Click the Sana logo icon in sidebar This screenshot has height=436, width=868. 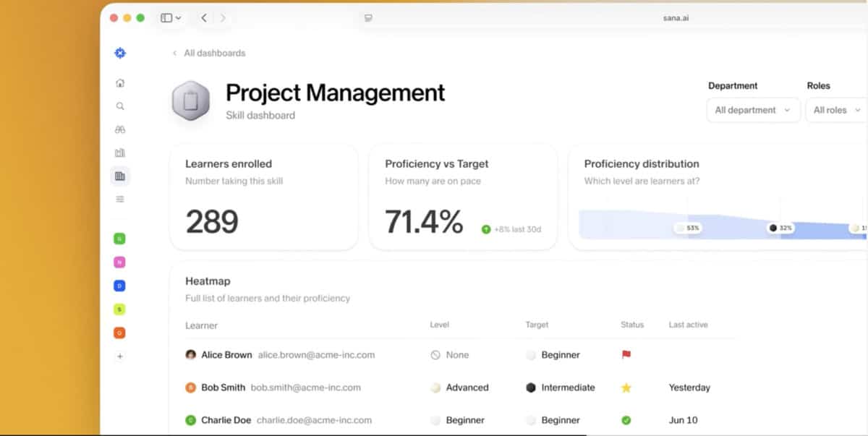click(x=120, y=53)
